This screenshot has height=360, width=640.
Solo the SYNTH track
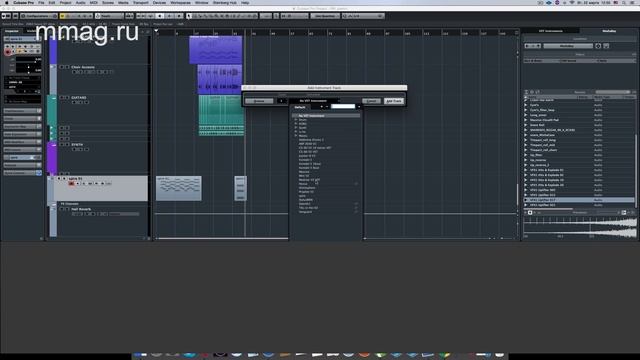point(67,145)
